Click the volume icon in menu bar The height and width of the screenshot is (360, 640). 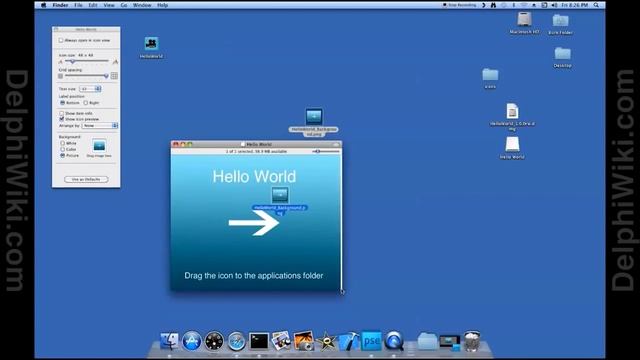(554, 5)
